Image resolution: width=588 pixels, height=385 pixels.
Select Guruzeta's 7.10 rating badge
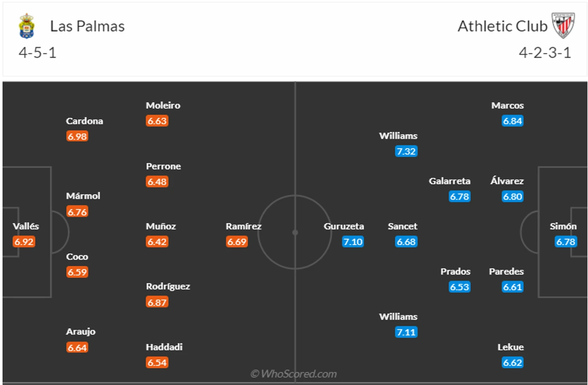353,242
